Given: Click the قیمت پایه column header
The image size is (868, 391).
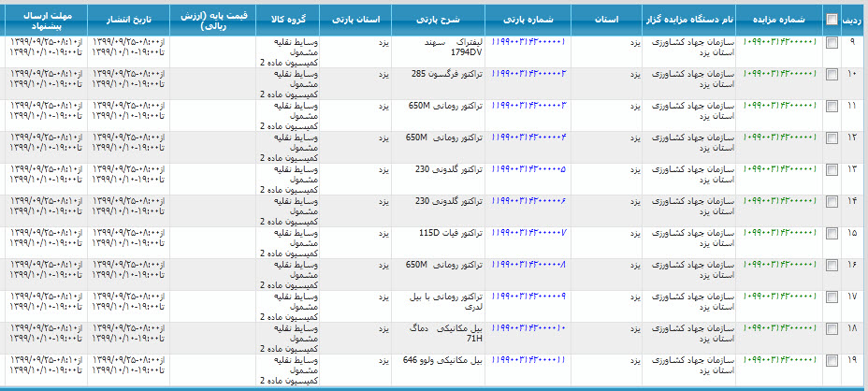Looking at the screenshot, I should click(212, 19).
